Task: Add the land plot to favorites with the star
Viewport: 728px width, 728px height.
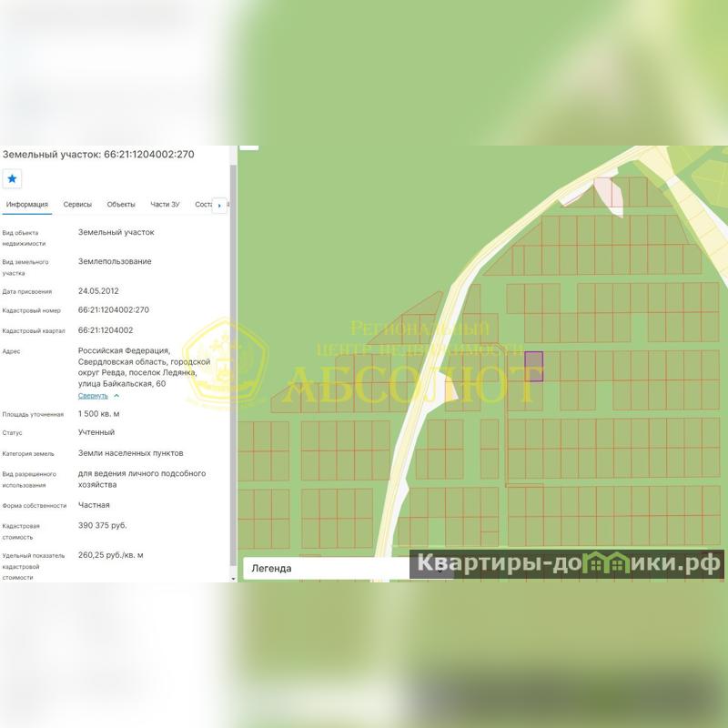Action: click(12, 178)
